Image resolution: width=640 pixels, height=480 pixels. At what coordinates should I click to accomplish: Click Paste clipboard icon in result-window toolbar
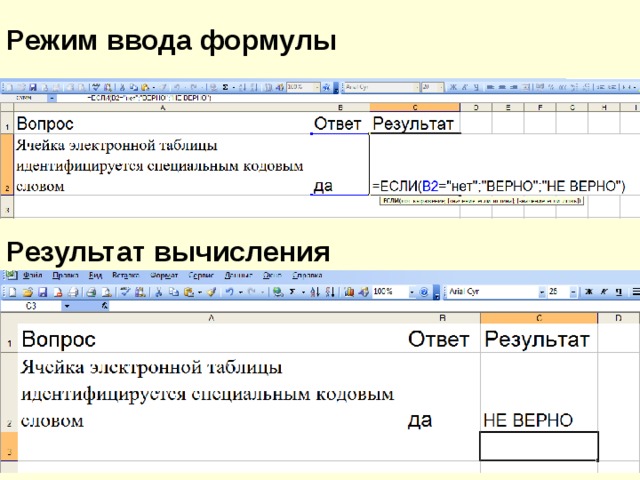[x=189, y=292]
